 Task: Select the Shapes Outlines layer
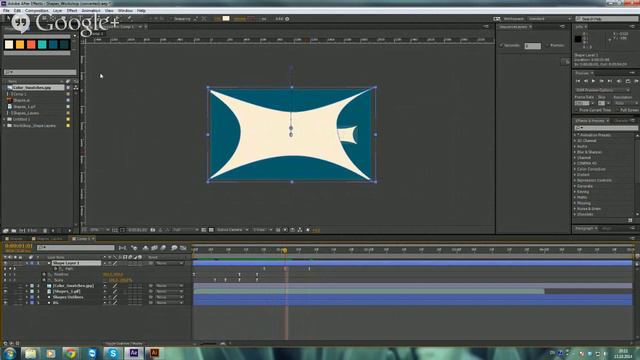point(68,297)
